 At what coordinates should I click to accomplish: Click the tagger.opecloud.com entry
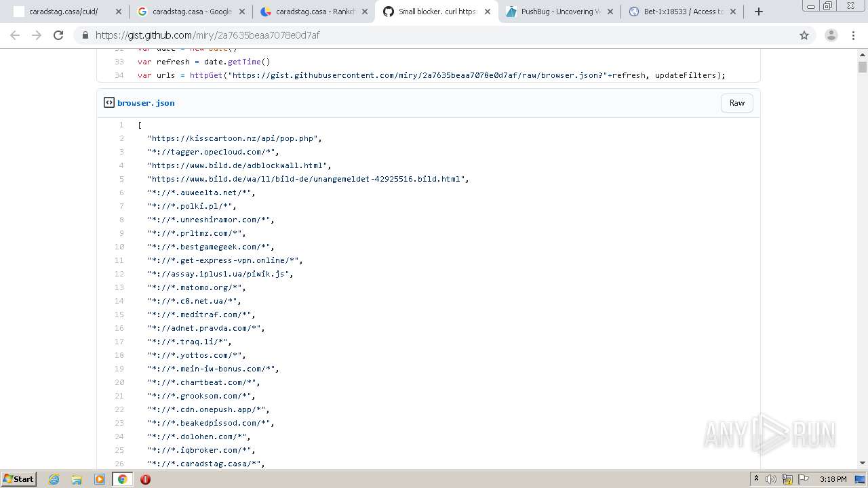(213, 152)
